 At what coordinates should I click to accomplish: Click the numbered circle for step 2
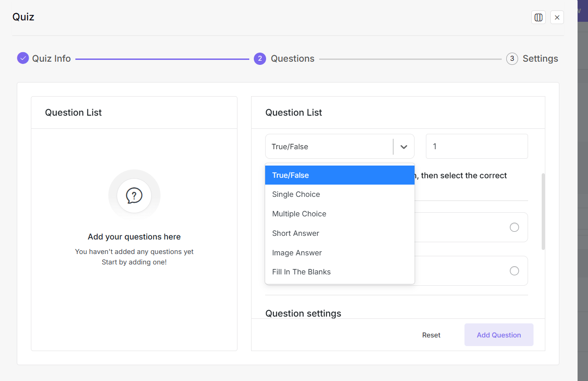[260, 59]
